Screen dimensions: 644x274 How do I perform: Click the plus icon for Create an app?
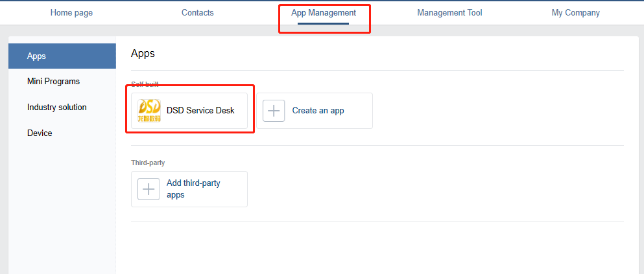[274, 111]
